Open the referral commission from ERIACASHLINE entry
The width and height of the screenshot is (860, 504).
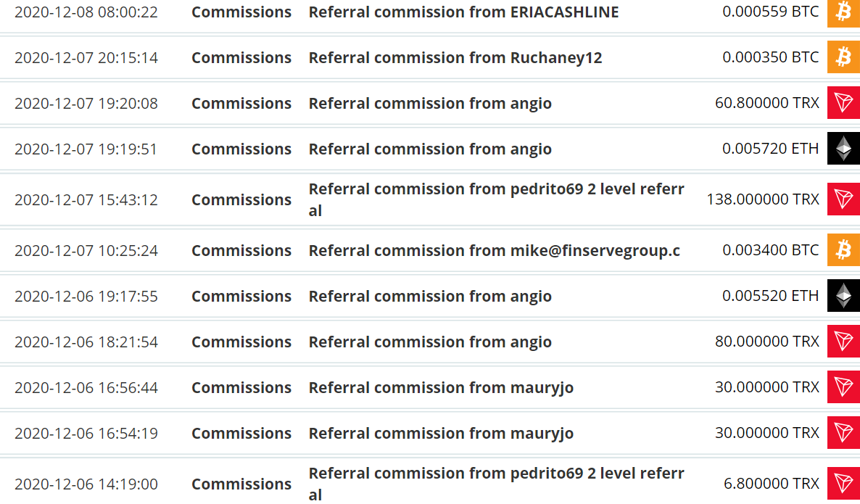coord(463,12)
